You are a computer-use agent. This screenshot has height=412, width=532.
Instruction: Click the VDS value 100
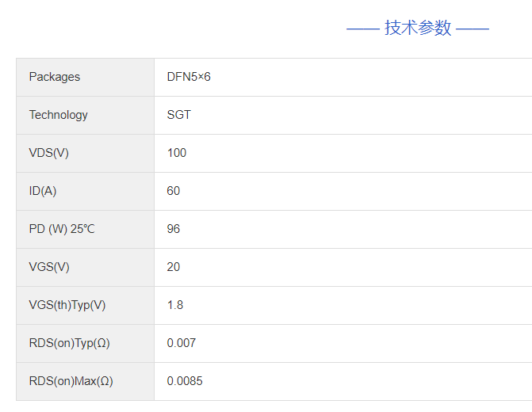coord(177,153)
